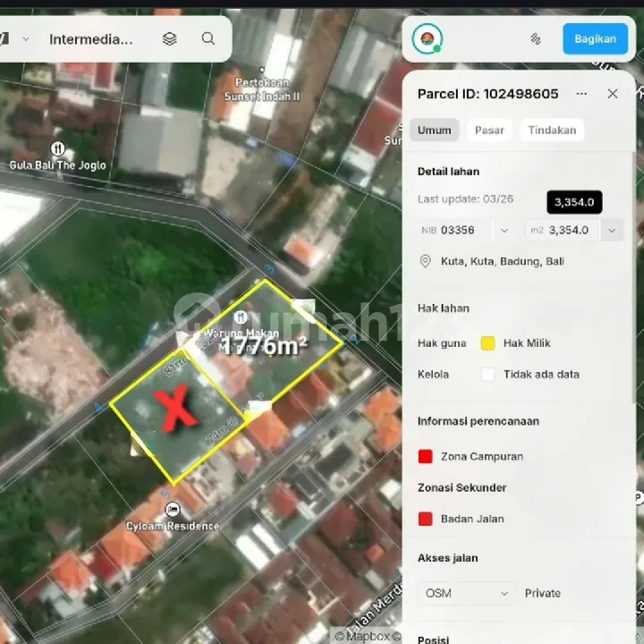The image size is (644, 644).
Task: Click the NIB 03356 value field
Action: 454,231
